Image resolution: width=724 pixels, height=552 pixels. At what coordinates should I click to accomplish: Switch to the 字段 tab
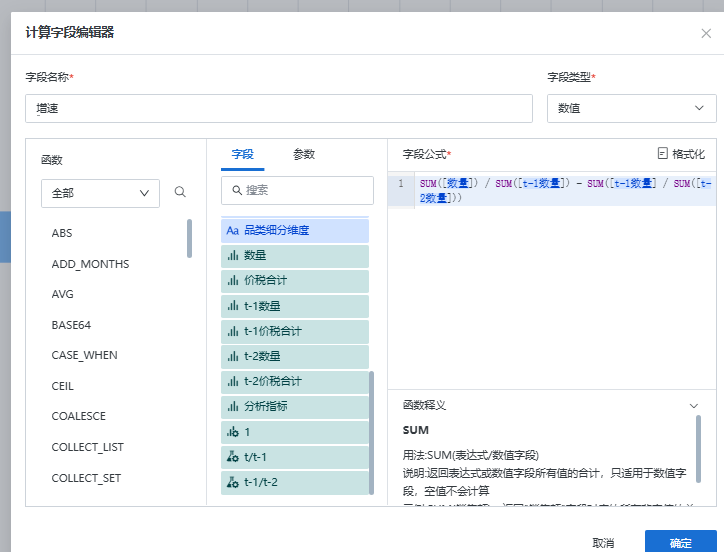242,154
